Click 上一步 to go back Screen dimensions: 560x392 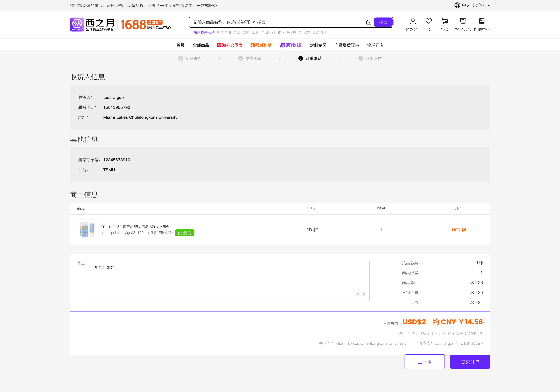pos(424,362)
